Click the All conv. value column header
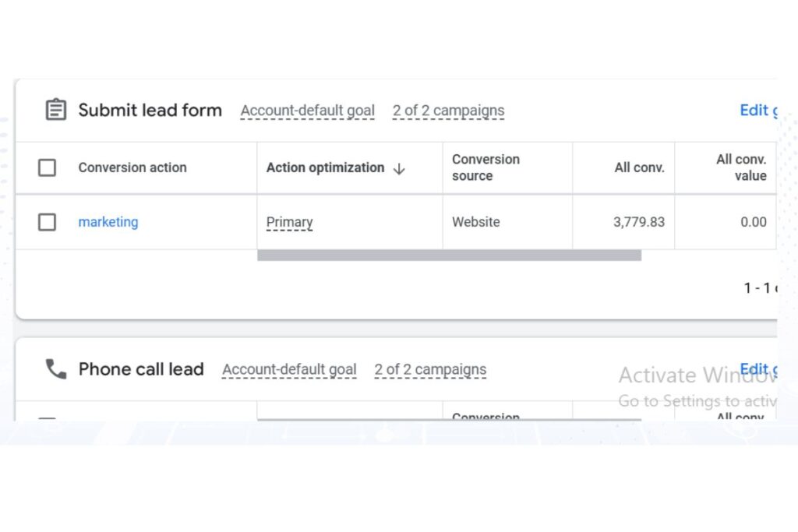 tap(741, 167)
